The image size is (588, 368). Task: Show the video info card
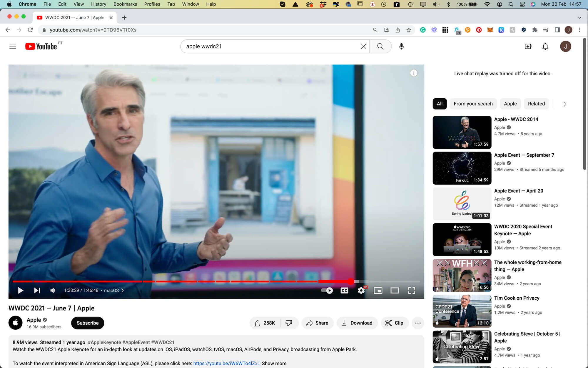point(414,73)
